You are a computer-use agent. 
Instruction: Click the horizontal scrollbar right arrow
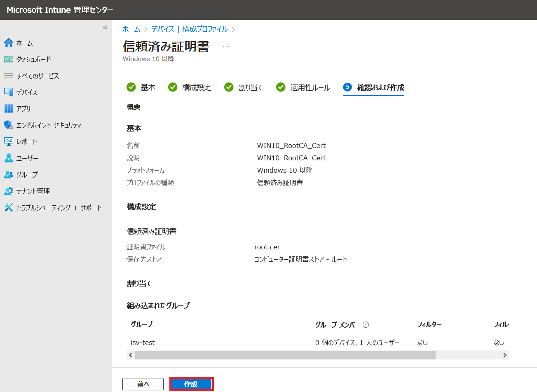point(505,355)
